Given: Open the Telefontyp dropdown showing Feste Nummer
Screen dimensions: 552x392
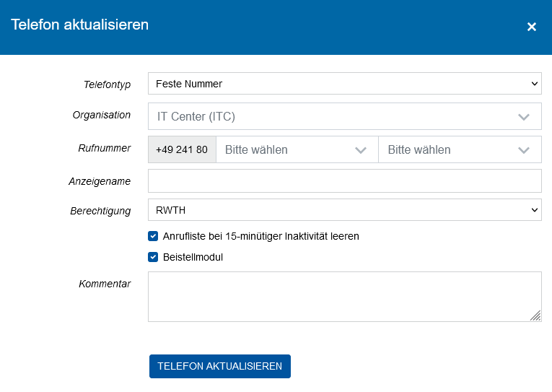Looking at the screenshot, I should (x=339, y=84).
